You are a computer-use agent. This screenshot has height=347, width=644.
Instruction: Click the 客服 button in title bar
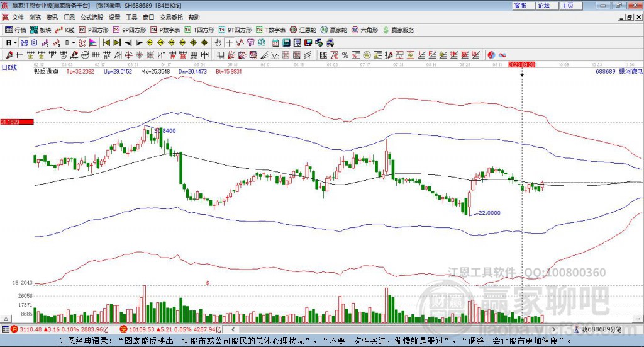tap(523, 5)
